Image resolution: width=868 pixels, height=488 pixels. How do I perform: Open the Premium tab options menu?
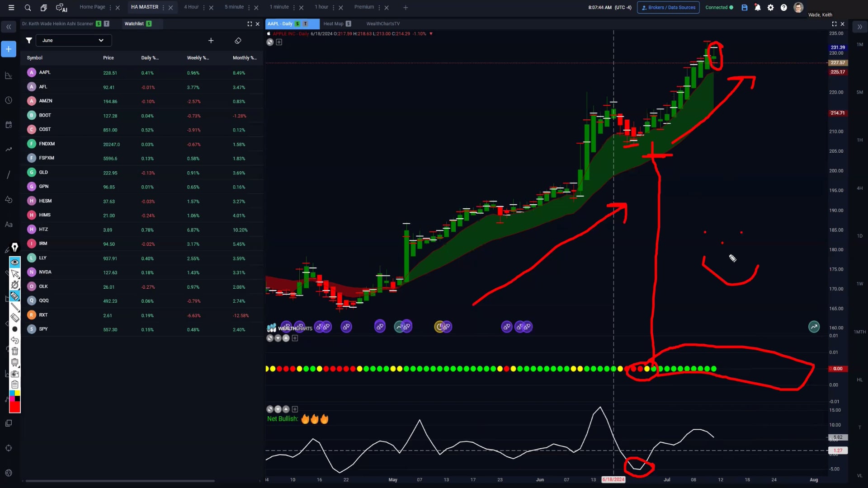[x=379, y=8]
